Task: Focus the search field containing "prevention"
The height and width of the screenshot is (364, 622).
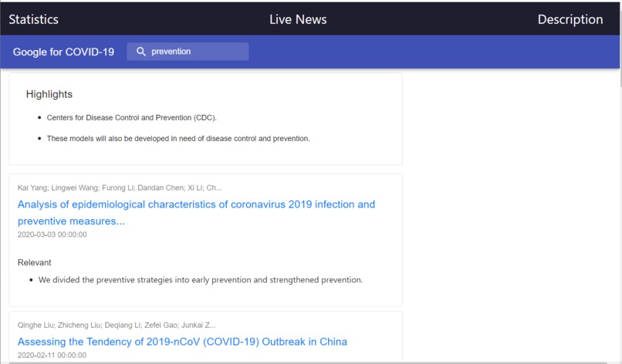Action: (188, 52)
